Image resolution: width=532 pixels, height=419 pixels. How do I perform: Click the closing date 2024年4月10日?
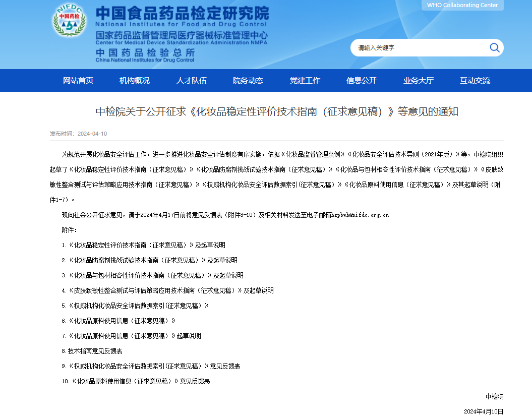tap(484, 411)
